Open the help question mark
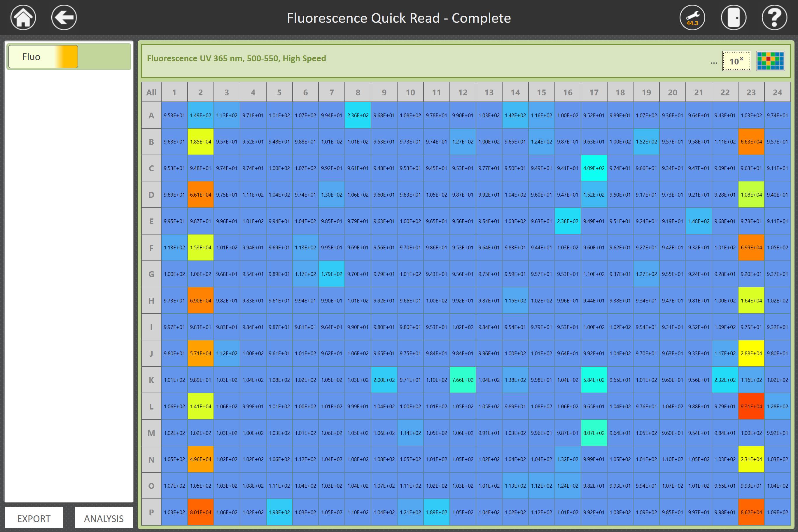Image resolution: width=798 pixels, height=532 pixels. pos(774,17)
